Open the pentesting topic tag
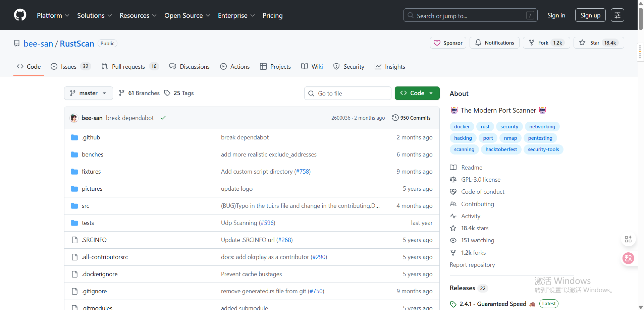 (x=540, y=138)
